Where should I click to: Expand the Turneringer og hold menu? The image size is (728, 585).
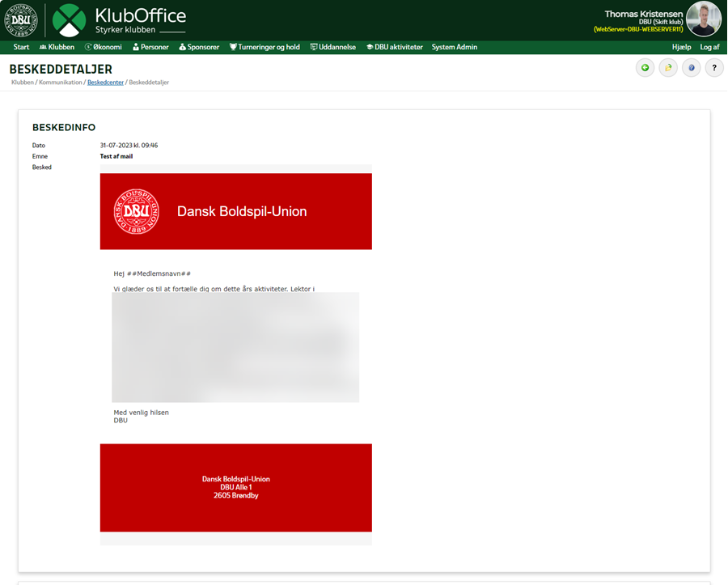(x=265, y=47)
